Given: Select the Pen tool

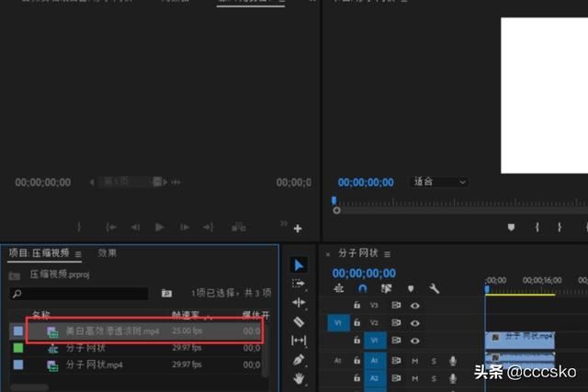Looking at the screenshot, I should [299, 360].
